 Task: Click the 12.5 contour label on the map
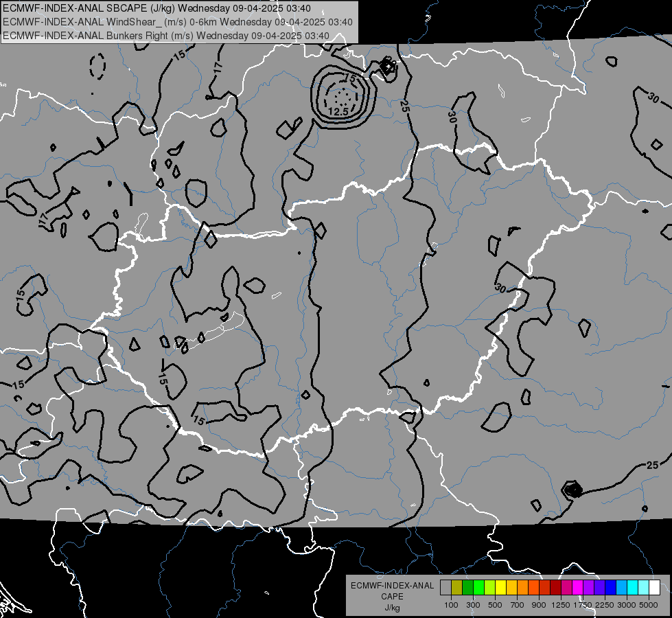(x=338, y=111)
